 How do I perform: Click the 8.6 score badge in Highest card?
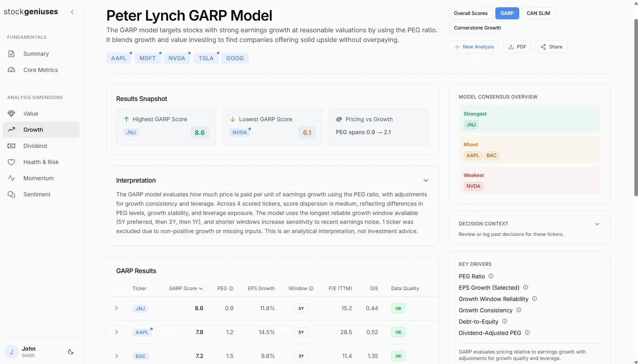200,133
